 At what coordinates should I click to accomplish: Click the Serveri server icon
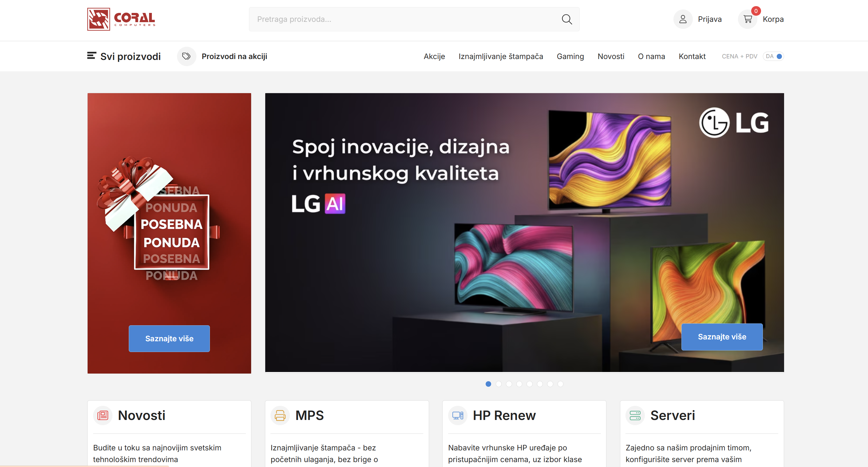pos(635,415)
